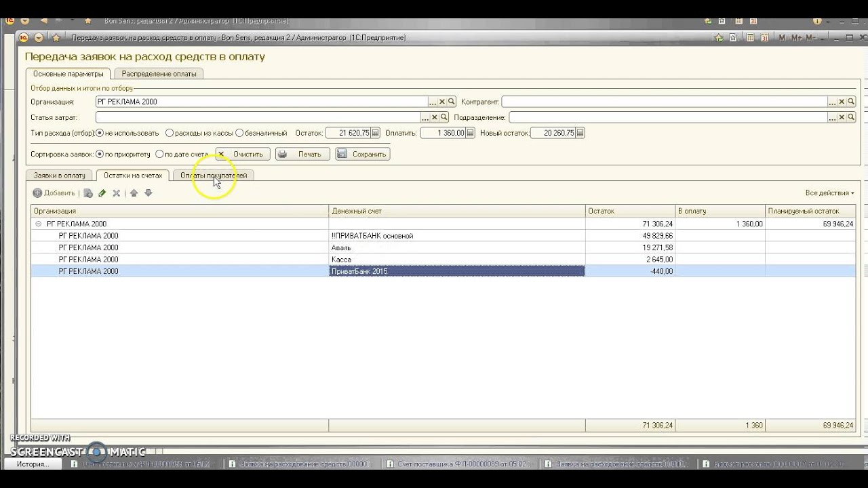Open calculator for the Оплатить field

470,134
